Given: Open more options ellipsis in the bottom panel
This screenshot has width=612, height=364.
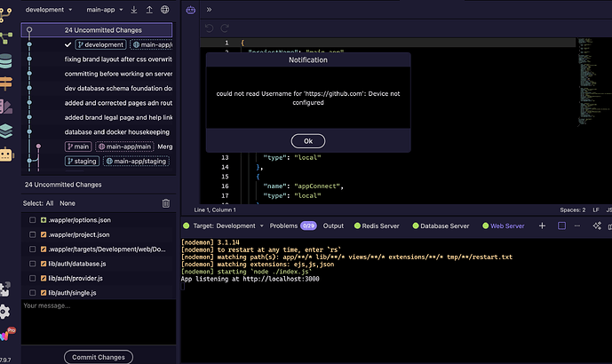Looking at the screenshot, I should (577, 226).
